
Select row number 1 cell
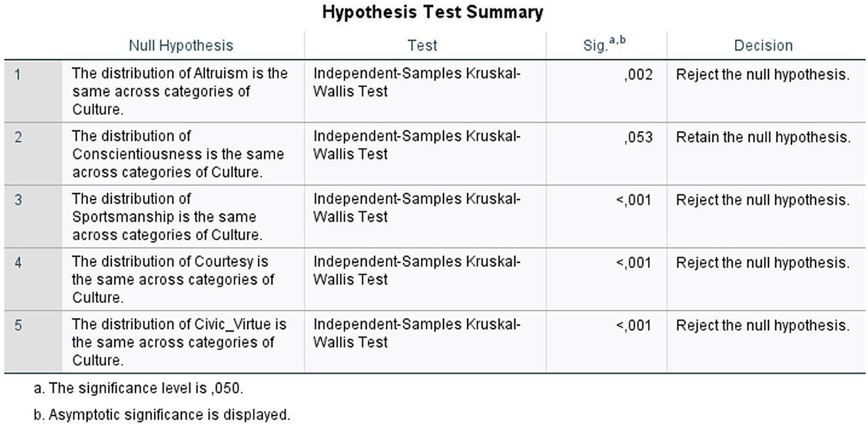(33, 91)
